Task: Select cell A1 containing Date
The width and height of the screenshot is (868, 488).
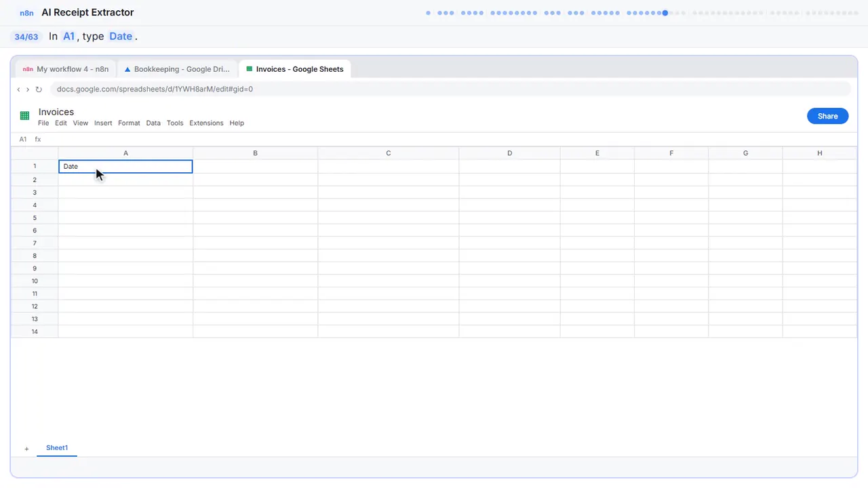Action: click(x=125, y=166)
